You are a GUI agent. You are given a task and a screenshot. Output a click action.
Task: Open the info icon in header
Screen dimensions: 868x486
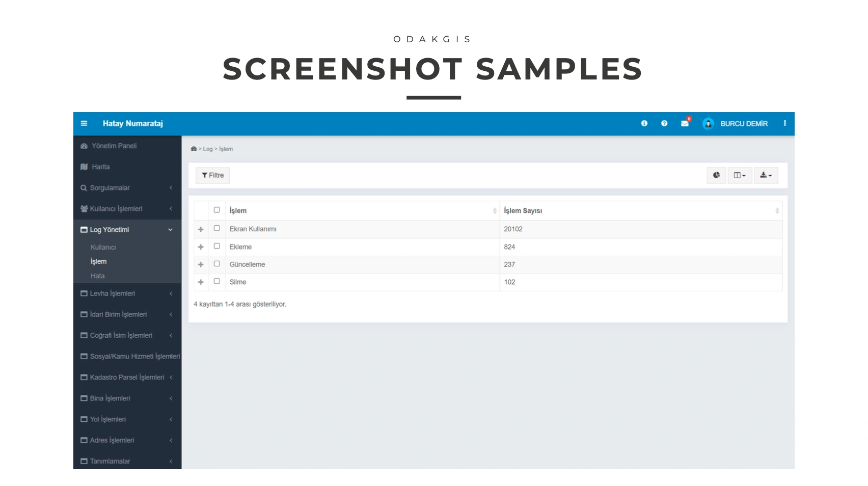click(644, 123)
